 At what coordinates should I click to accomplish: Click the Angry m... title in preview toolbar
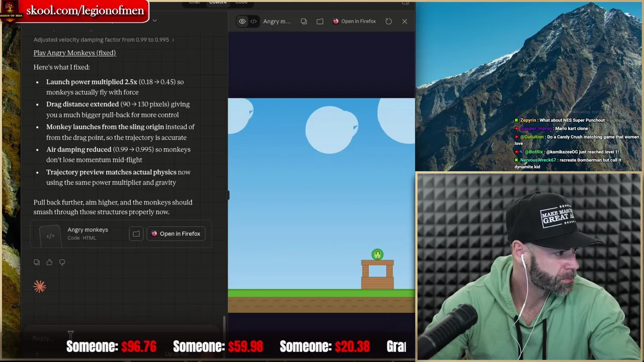point(277,21)
